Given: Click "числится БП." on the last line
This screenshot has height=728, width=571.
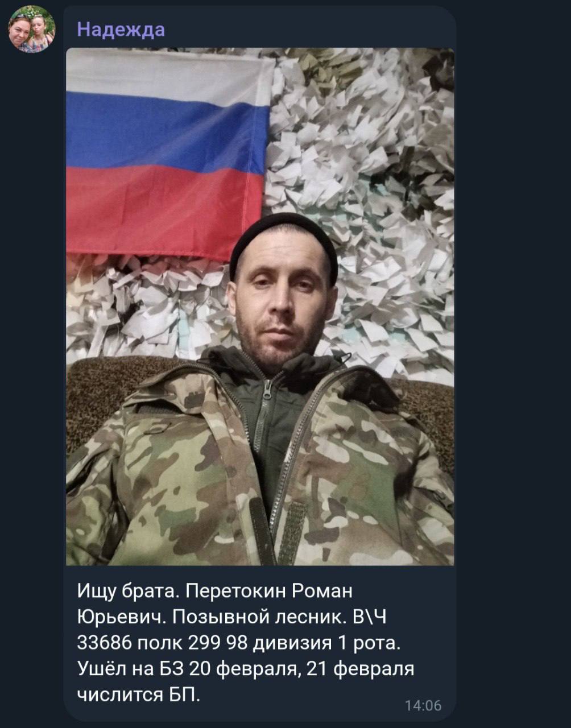Looking at the screenshot, I should coord(139,695).
